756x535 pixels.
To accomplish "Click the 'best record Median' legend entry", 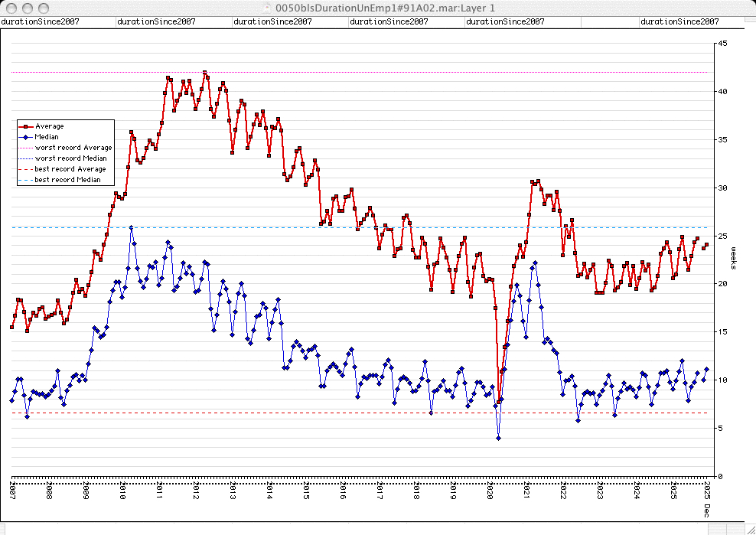I will click(x=68, y=180).
